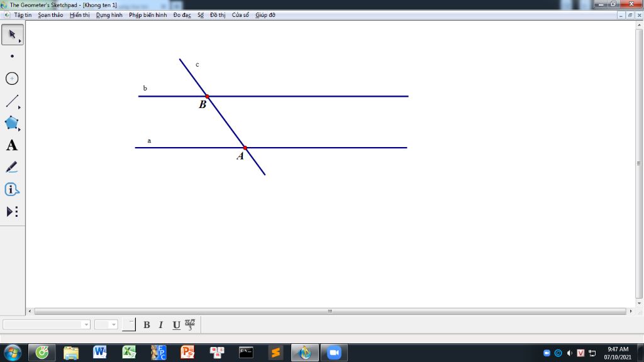Click the horizontal scrollbar left arrow
The image size is (644, 362).
click(30, 311)
